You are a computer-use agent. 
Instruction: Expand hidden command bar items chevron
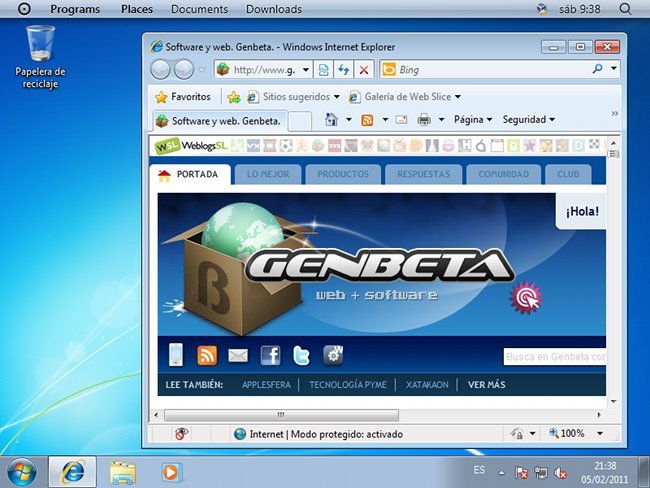(x=614, y=113)
